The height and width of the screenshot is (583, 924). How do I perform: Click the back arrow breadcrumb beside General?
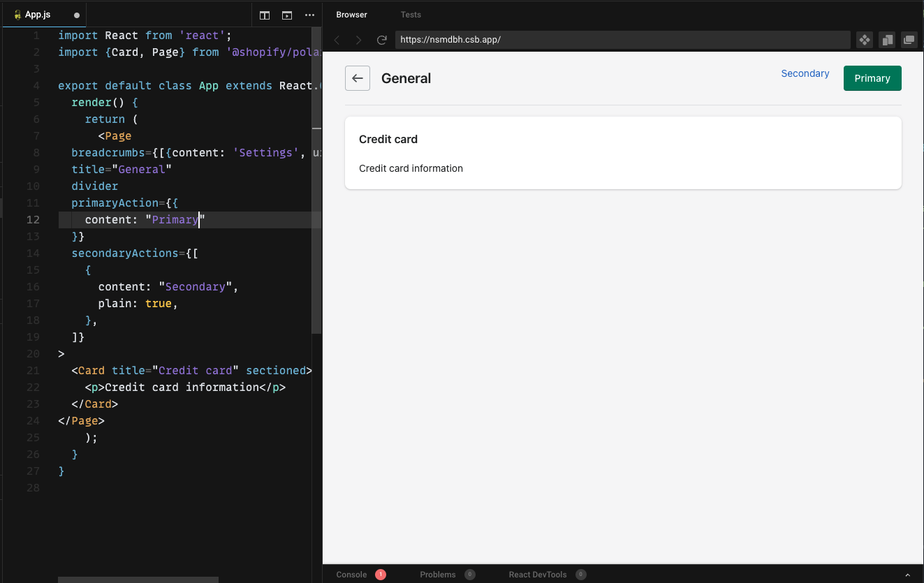[358, 78]
